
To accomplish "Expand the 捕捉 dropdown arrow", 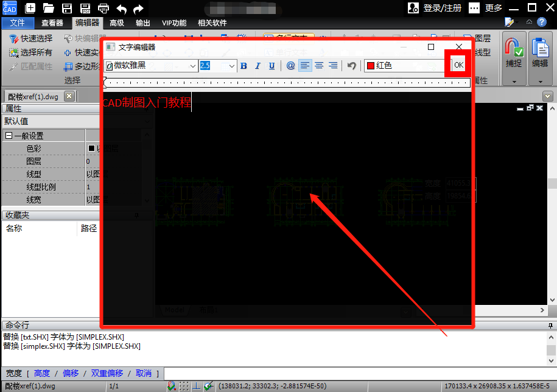I will pos(514,82).
